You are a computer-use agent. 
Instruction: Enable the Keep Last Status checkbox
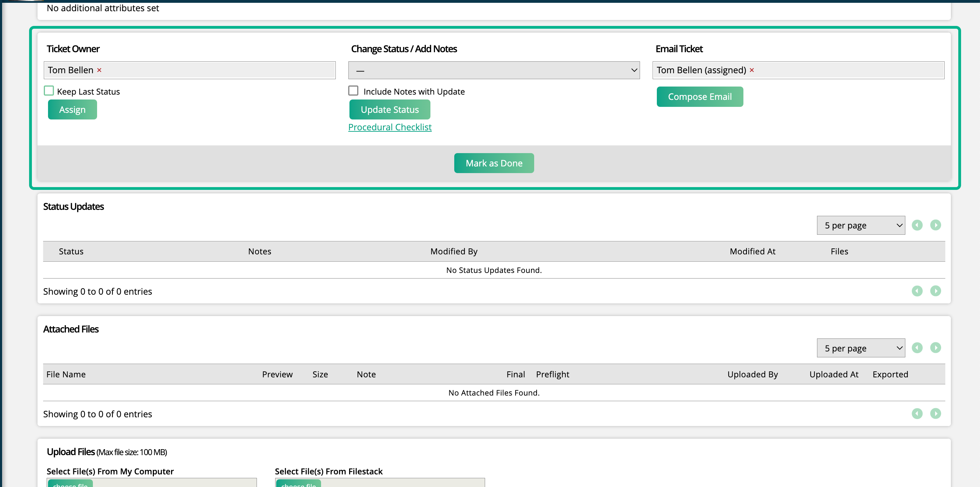(49, 90)
